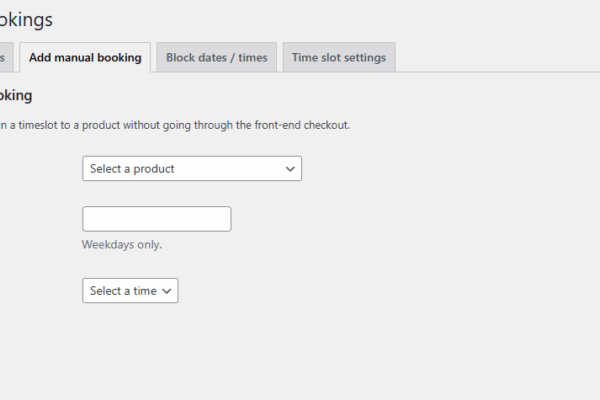Viewport: 600px width, 400px height.
Task: Click the chevron arrow on time dropdown
Action: pyautogui.click(x=167, y=291)
